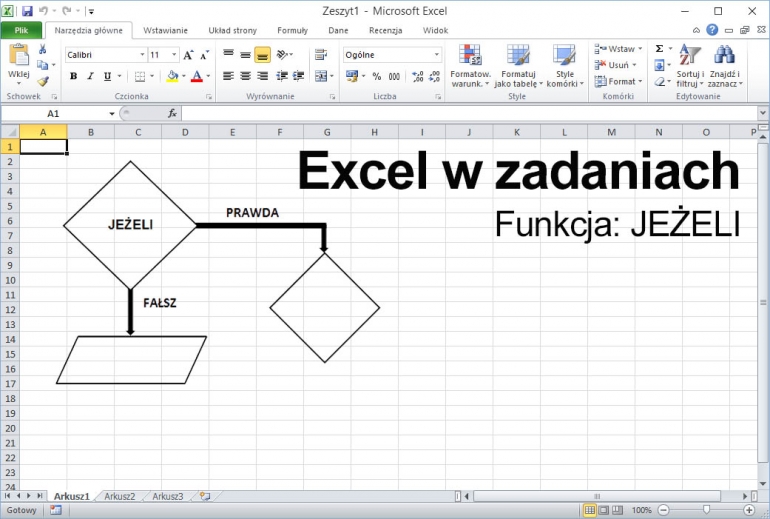Switch to the Wstawianie tab
The image size is (770, 519).
pyautogui.click(x=165, y=30)
